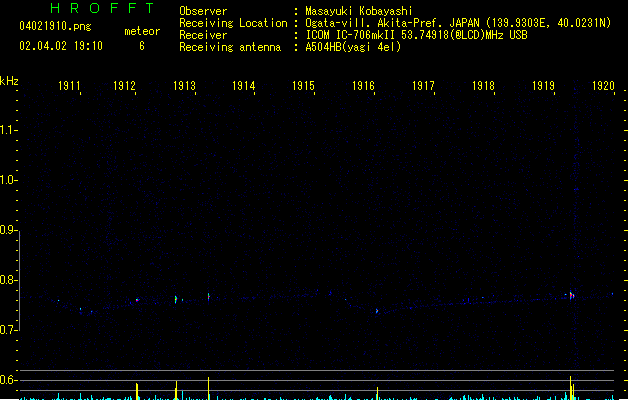Click the HROFFT title text
The height and width of the screenshot is (400, 629).
click(x=102, y=8)
